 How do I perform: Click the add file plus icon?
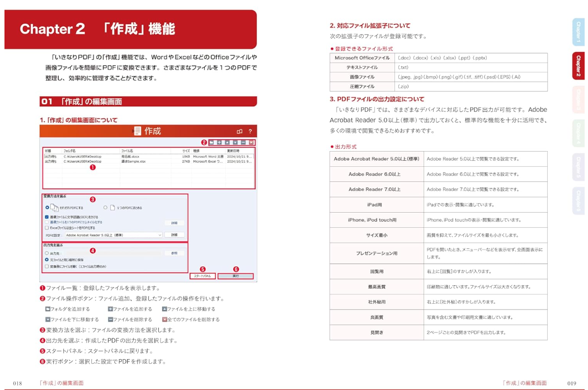click(219, 143)
